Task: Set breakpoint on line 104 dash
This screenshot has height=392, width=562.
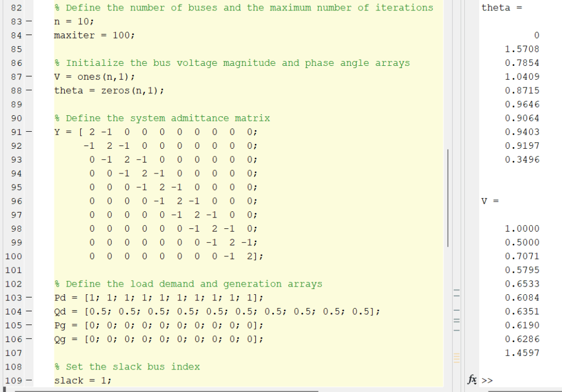Action: click(29, 311)
